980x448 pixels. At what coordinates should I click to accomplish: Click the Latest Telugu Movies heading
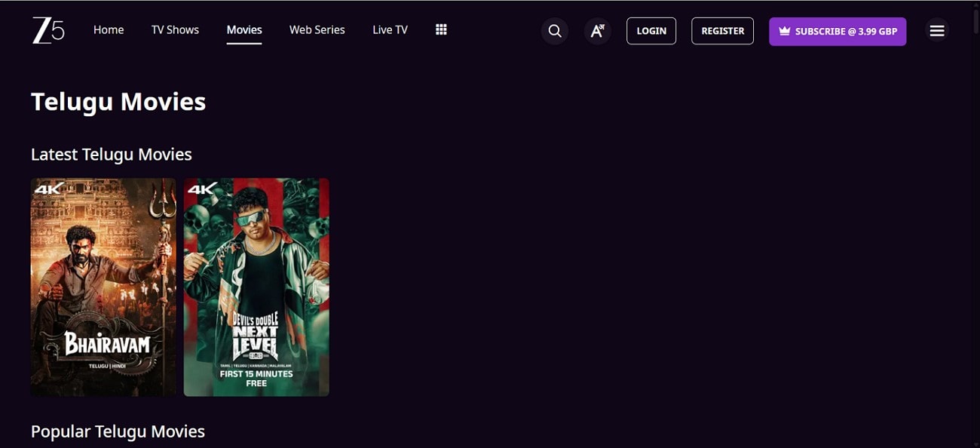click(111, 154)
